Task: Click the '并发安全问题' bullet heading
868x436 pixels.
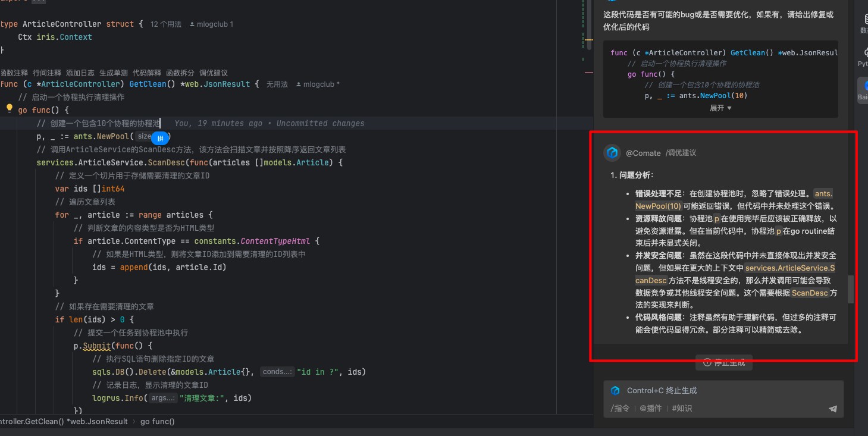Action: click(659, 255)
